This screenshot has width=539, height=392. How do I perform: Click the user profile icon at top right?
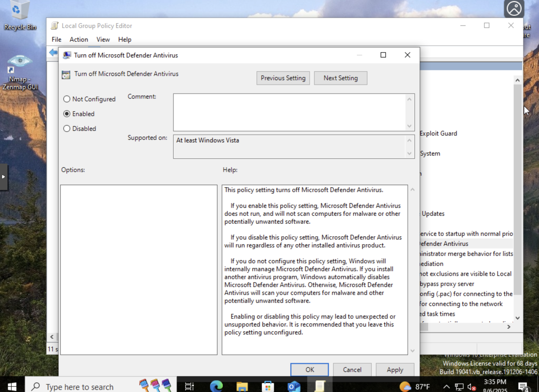click(x=514, y=9)
